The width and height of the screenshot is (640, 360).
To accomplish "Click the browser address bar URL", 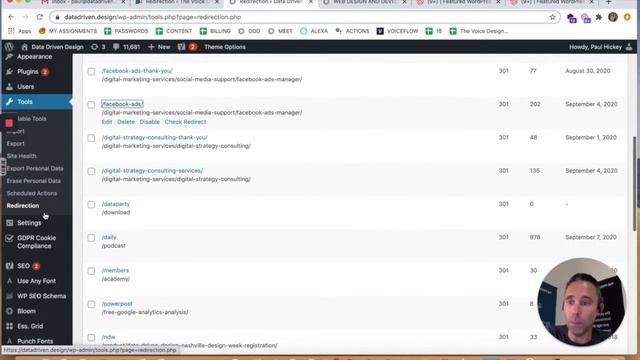I will coord(153,17).
